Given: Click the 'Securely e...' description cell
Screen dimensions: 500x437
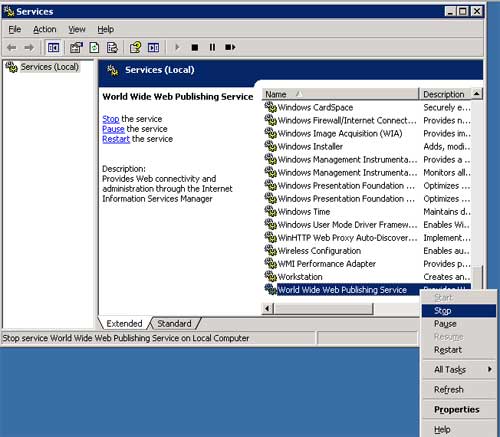Looking at the screenshot, I should coord(446,107).
